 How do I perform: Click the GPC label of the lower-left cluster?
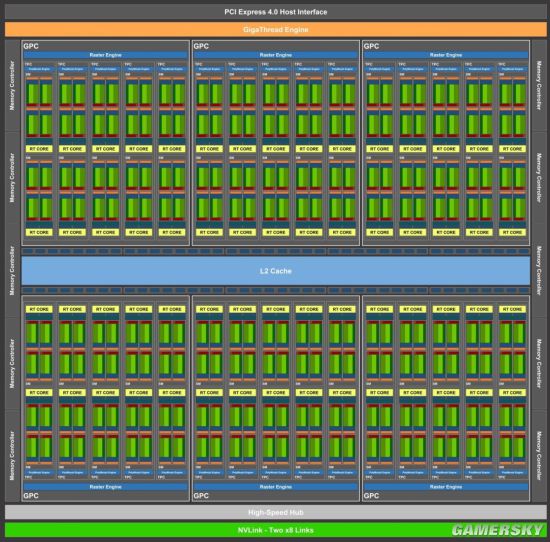[31, 496]
